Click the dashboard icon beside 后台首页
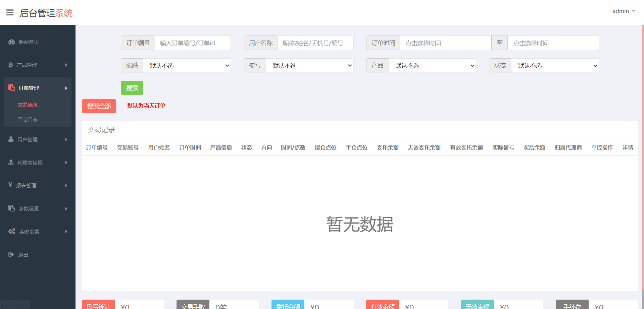The width and height of the screenshot is (644, 309). pyautogui.click(x=12, y=42)
